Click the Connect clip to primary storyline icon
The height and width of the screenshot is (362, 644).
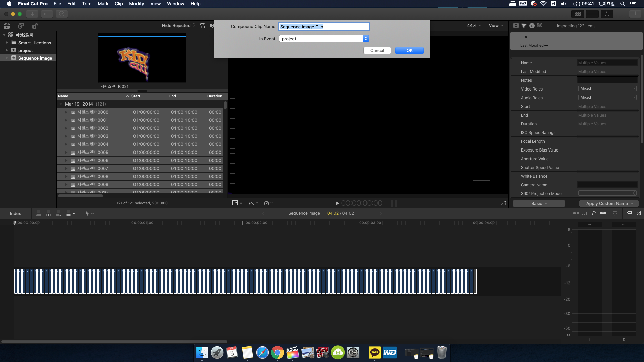tap(38, 213)
